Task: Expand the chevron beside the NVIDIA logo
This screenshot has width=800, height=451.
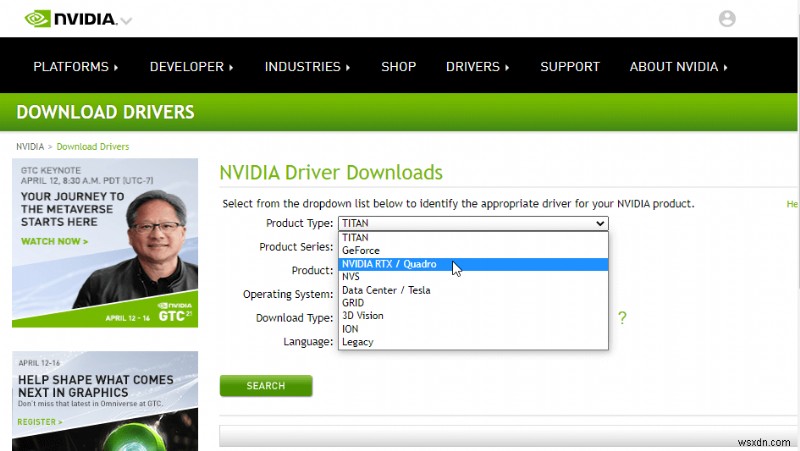Action: (x=127, y=21)
